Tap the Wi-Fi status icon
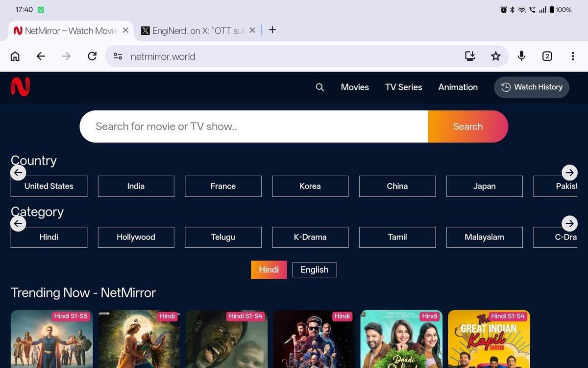The image size is (588, 368). click(522, 10)
